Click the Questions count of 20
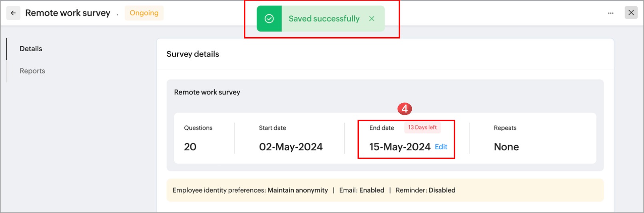The image size is (644, 213). click(x=190, y=147)
